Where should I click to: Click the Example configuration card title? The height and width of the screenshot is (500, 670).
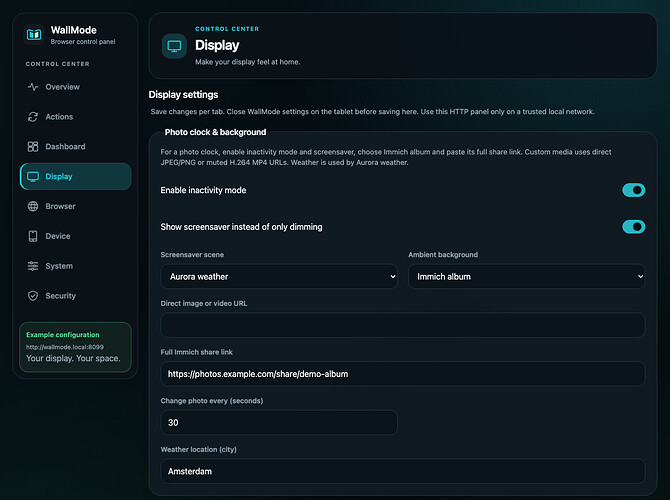pyautogui.click(x=62, y=335)
